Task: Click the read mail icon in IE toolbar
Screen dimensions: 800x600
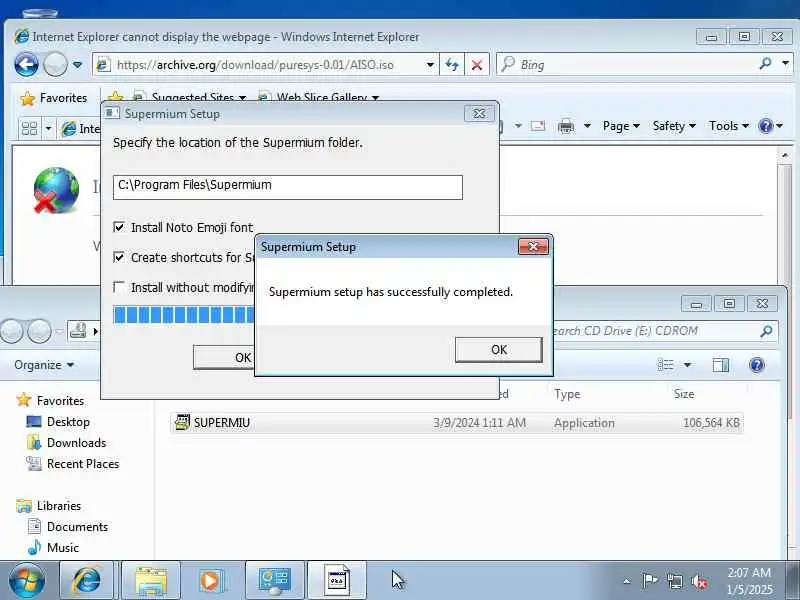Action: (538, 126)
